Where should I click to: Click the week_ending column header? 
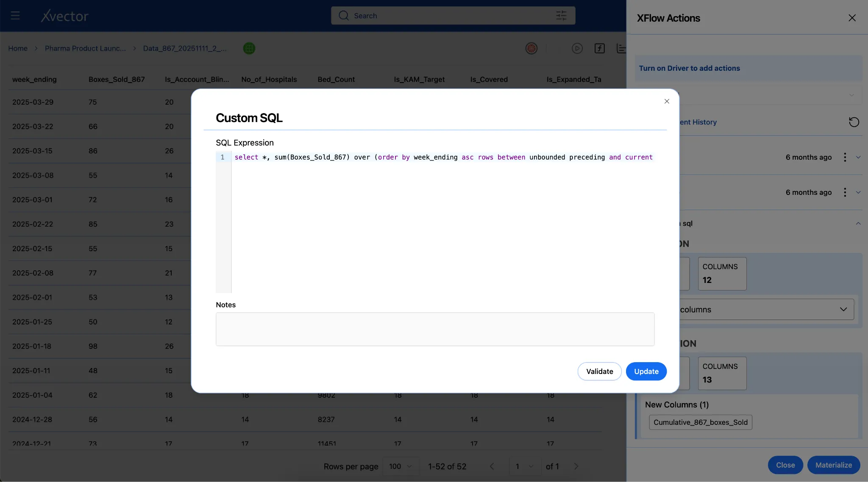34,79
